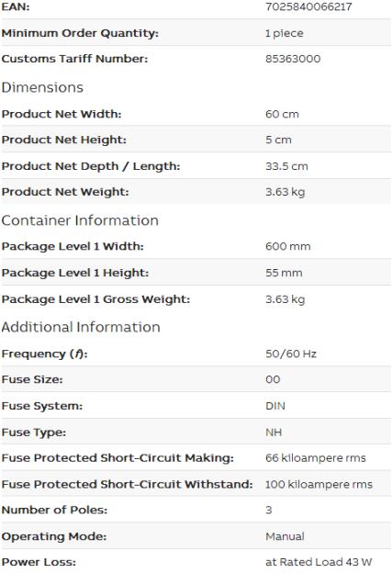This screenshot has height=573, width=392.
Task: Click the Manual operating mode value
Action: 285,536
